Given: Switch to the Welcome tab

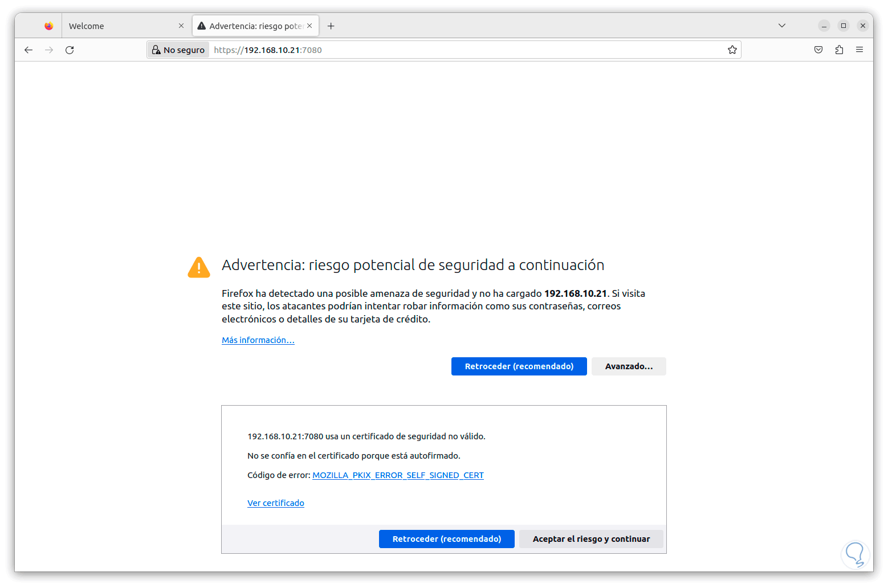Looking at the screenshot, I should (120, 26).
